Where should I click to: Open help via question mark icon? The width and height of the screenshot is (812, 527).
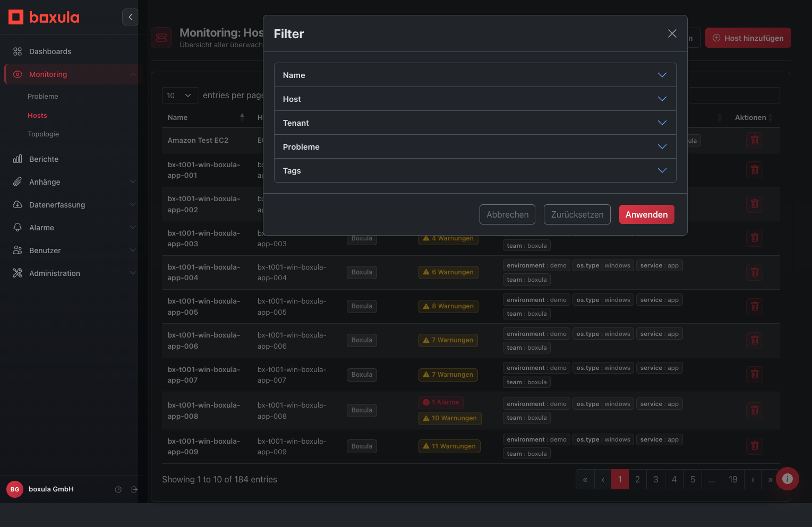118,489
